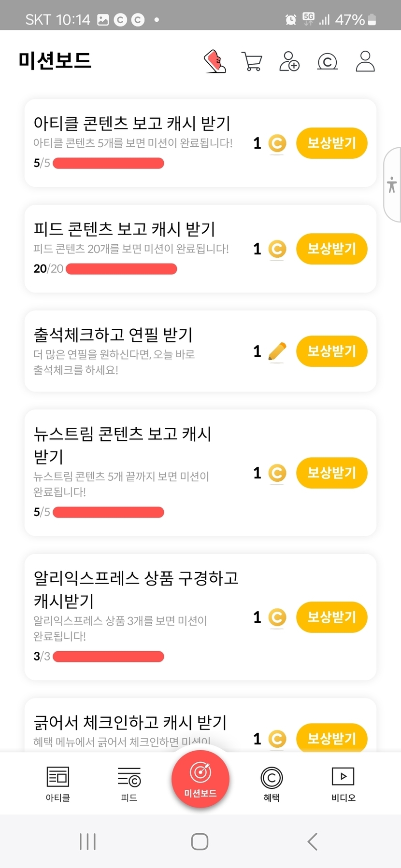
Task: Claim reward for 뉴스트림 콘텐츠 mission
Action: (x=331, y=473)
